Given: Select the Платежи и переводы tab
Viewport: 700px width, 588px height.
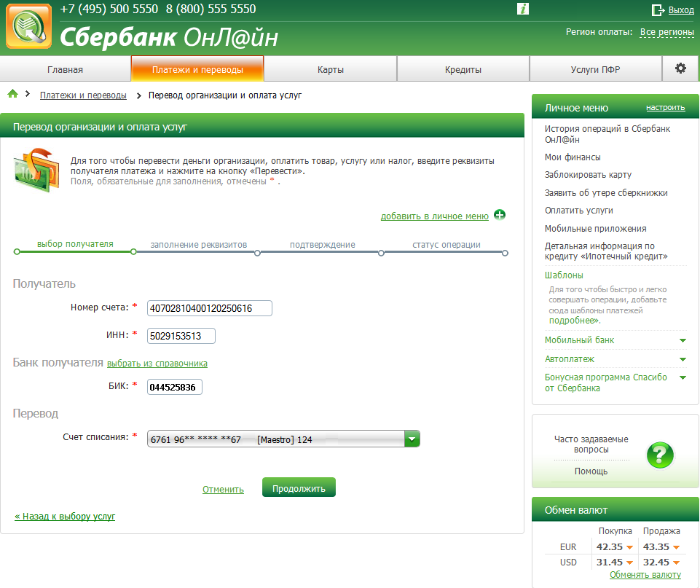Looking at the screenshot, I should [197, 69].
